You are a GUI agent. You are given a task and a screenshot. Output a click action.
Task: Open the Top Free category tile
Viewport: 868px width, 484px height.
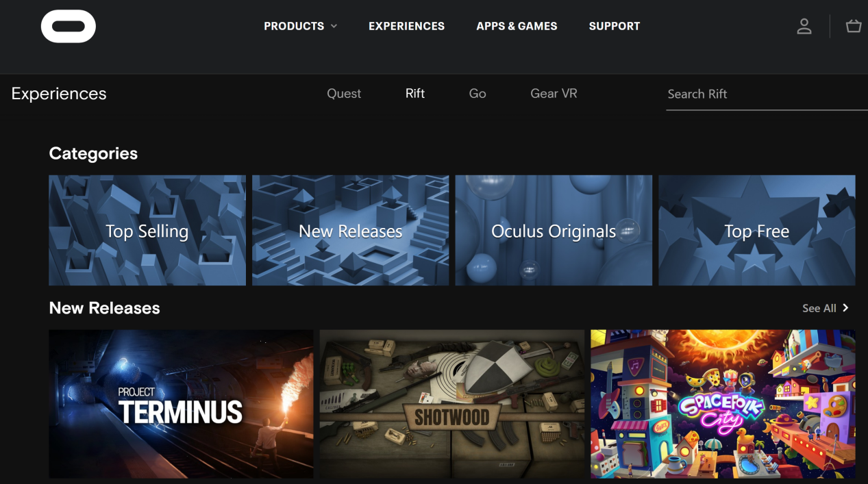click(x=757, y=230)
